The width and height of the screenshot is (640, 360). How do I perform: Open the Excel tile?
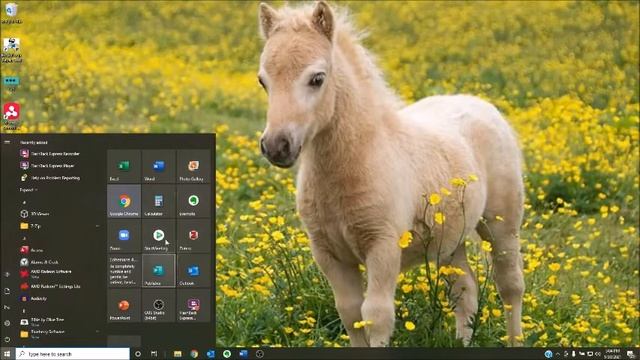pos(124,166)
